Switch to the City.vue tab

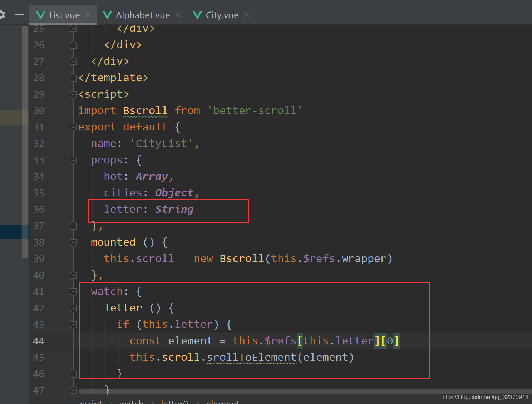click(222, 15)
